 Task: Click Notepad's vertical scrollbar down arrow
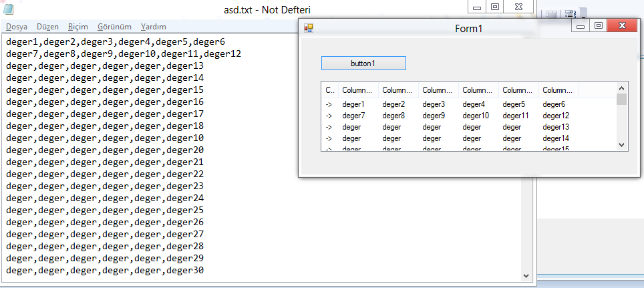pyautogui.click(x=526, y=276)
